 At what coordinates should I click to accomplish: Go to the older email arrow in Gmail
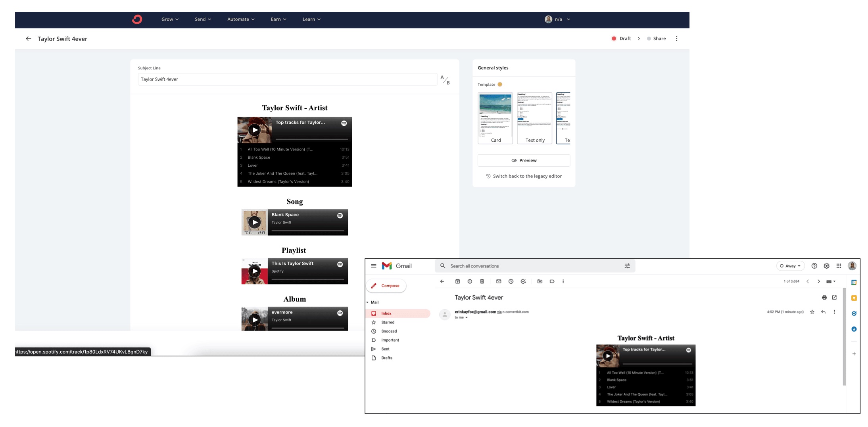click(x=818, y=281)
